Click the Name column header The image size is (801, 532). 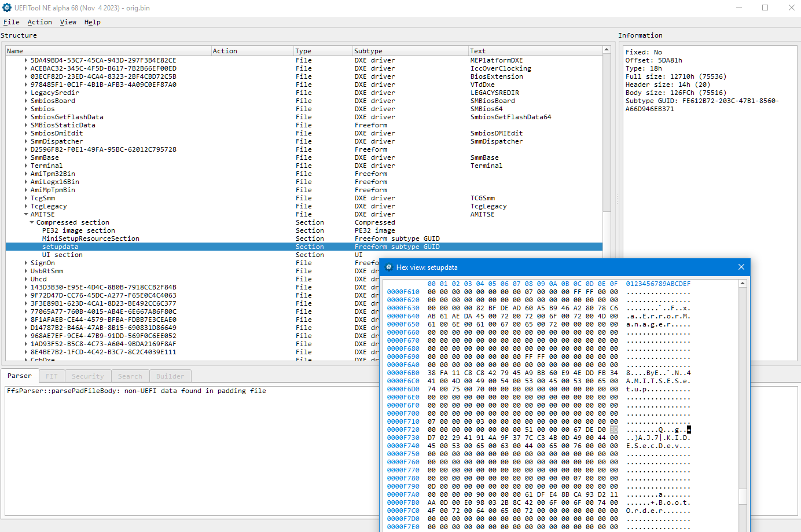click(x=15, y=51)
